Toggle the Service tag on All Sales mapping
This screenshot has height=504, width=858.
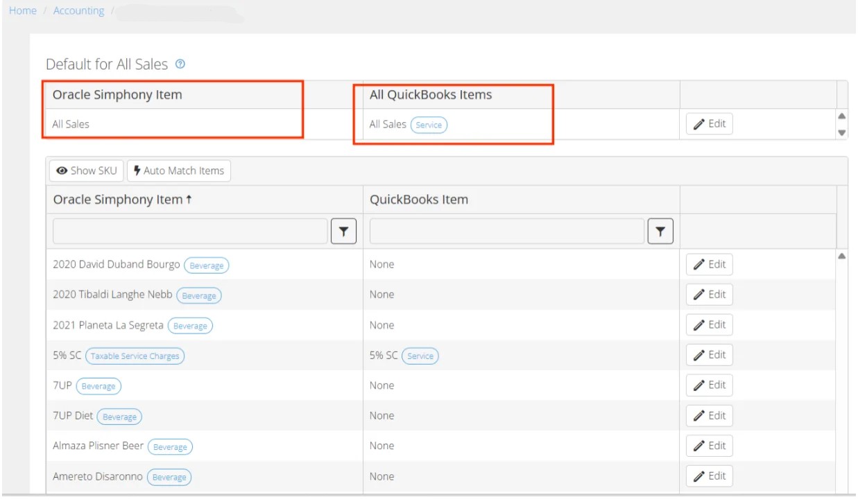429,125
